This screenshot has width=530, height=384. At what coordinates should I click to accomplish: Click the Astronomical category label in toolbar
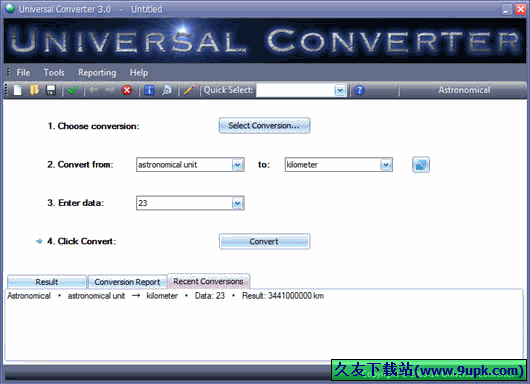click(x=464, y=90)
